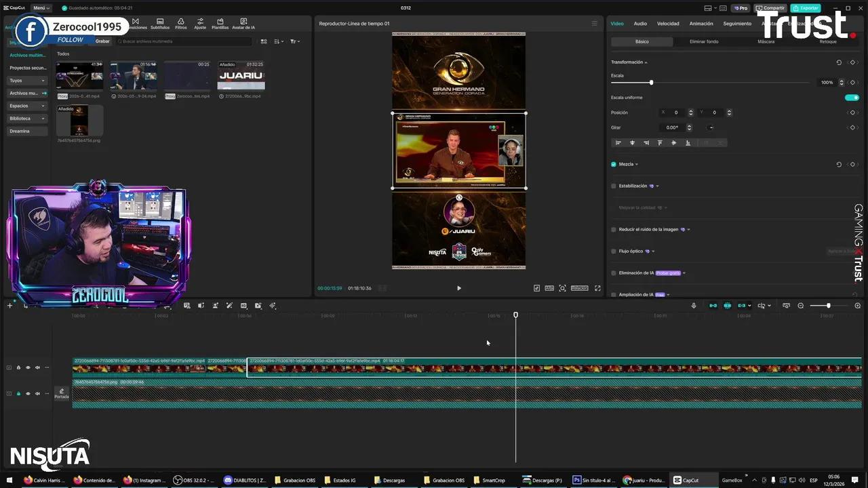Enable the Flujo óptico checkbox

(614, 251)
